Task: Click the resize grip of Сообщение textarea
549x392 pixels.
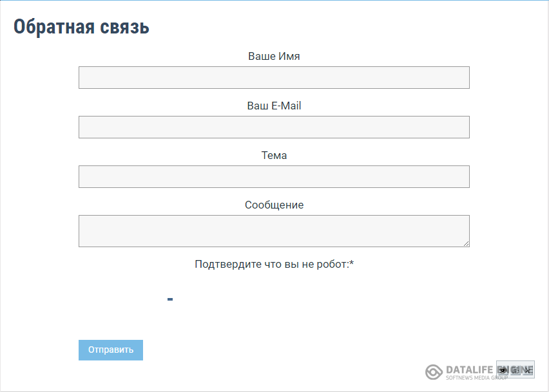Action: click(x=466, y=244)
